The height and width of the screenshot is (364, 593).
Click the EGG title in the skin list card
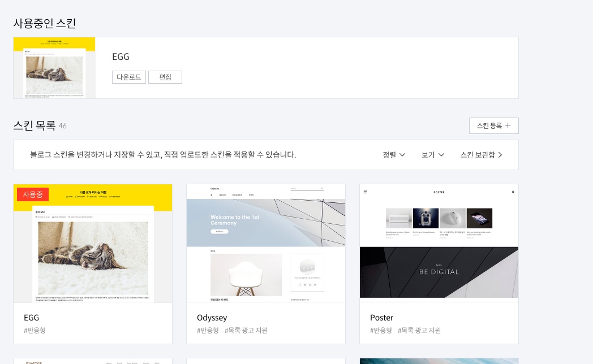[31, 318]
